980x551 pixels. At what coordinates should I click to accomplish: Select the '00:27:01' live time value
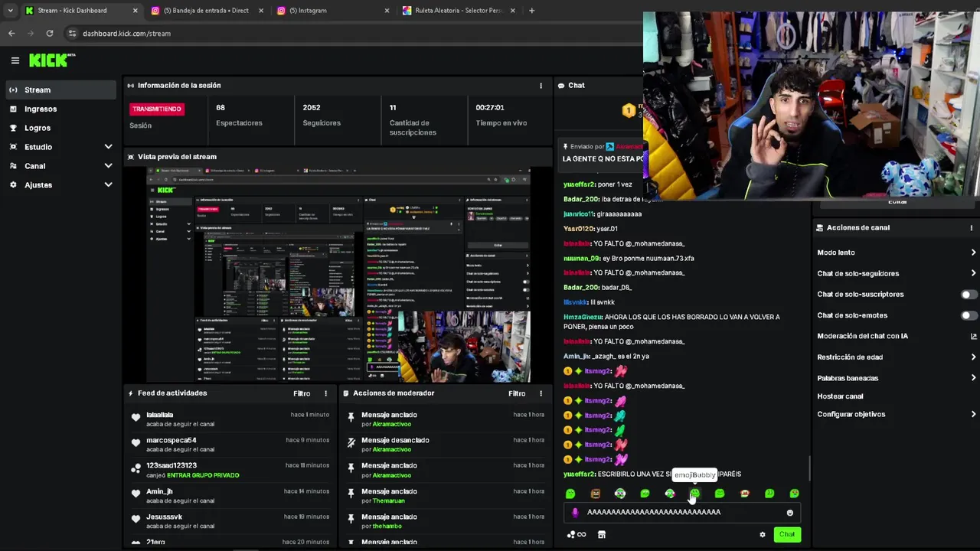pyautogui.click(x=490, y=108)
